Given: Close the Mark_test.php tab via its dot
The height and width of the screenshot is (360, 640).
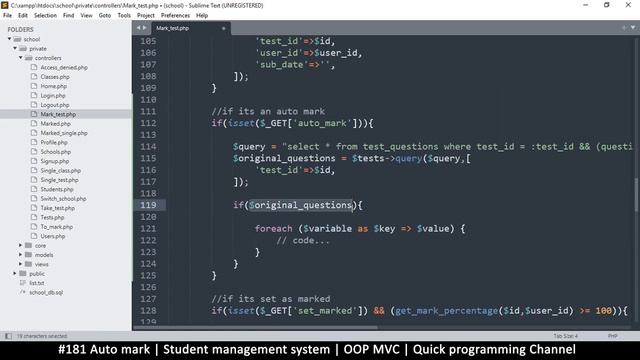Looking at the screenshot, I should click(x=223, y=28).
